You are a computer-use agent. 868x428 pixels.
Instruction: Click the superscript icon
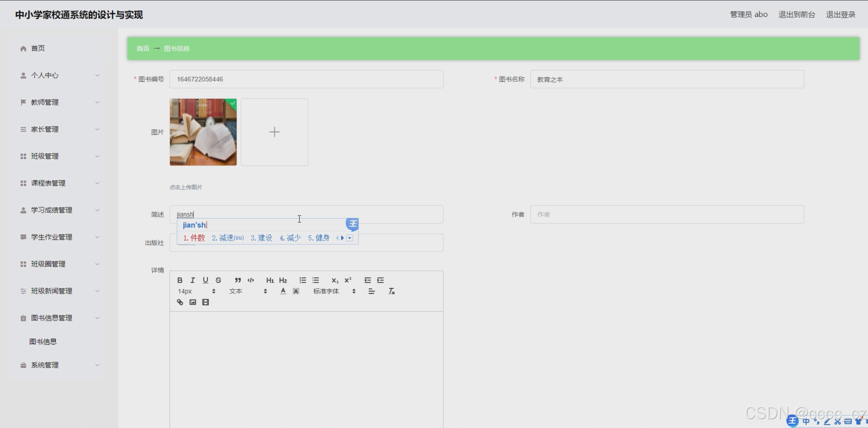coord(348,280)
